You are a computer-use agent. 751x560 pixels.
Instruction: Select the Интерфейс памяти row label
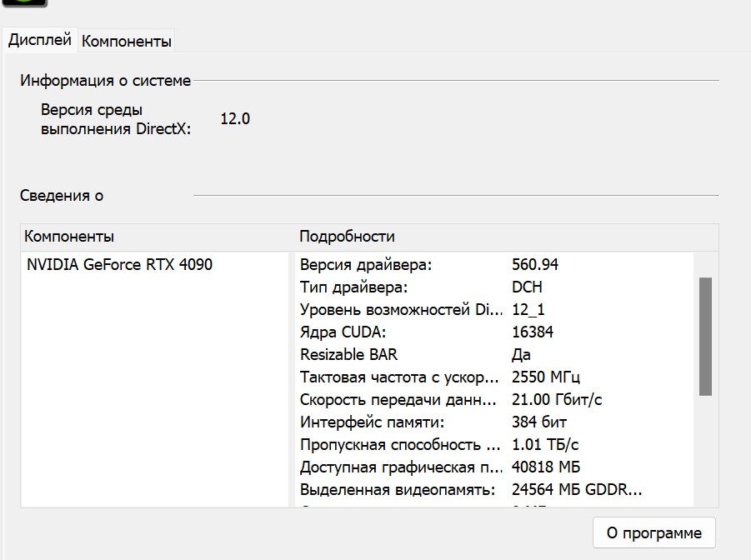coord(372,422)
